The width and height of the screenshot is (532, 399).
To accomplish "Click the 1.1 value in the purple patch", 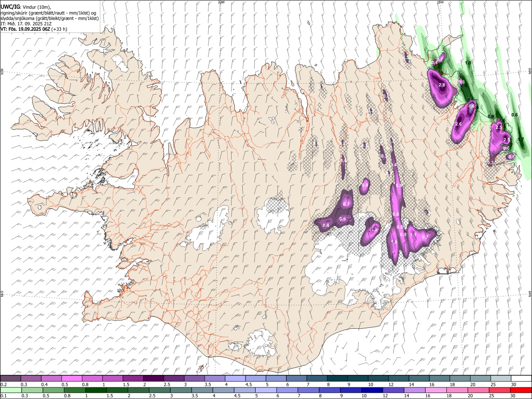I will (413, 234).
